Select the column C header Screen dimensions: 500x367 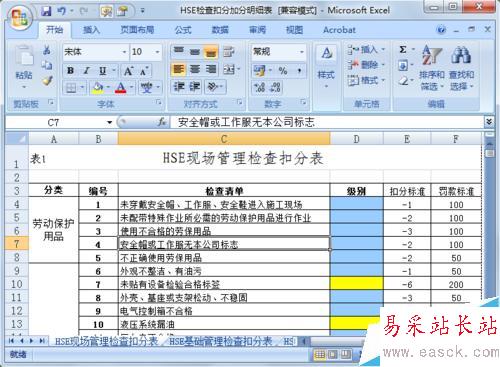pyautogui.click(x=224, y=139)
